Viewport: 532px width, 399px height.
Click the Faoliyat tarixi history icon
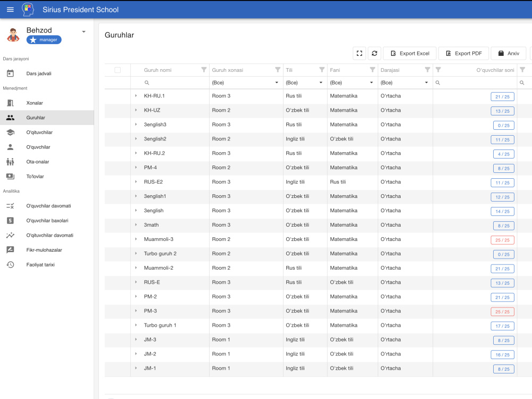click(11, 264)
